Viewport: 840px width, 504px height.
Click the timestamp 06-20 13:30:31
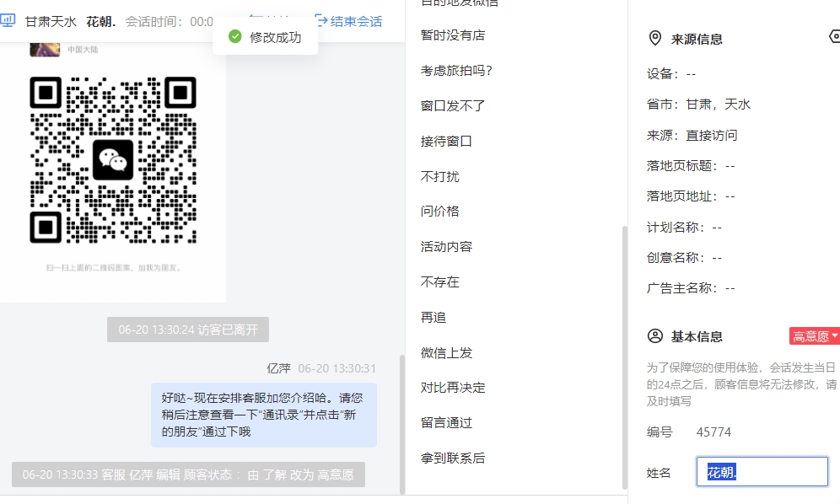tap(337, 368)
